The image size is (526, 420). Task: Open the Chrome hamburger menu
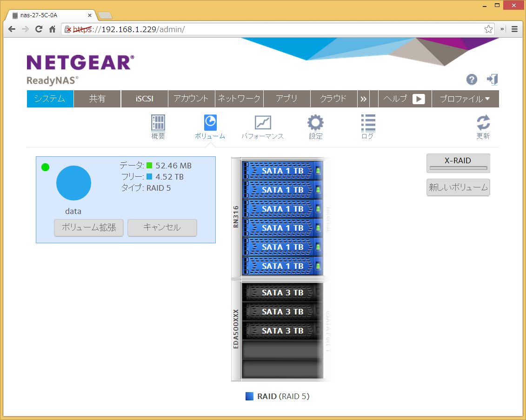click(x=515, y=29)
